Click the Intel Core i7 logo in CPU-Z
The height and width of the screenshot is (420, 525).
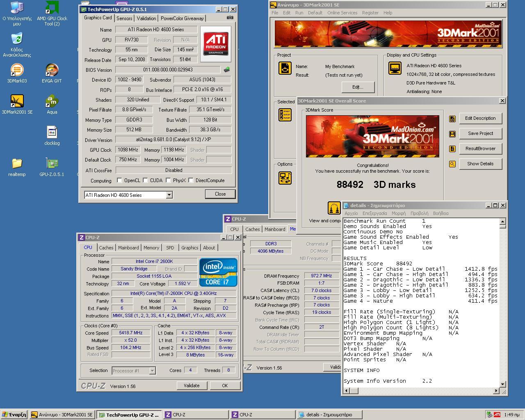coord(218,272)
